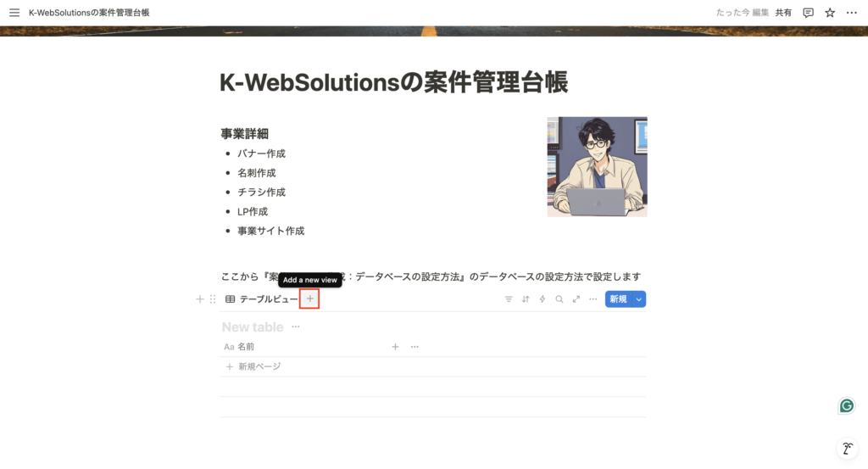Open the sidebar hamburger menu
This screenshot has height=469, width=868.
coord(14,12)
